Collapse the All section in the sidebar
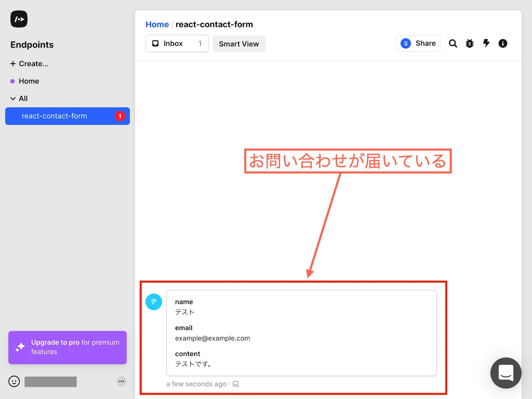 [x=12, y=99]
